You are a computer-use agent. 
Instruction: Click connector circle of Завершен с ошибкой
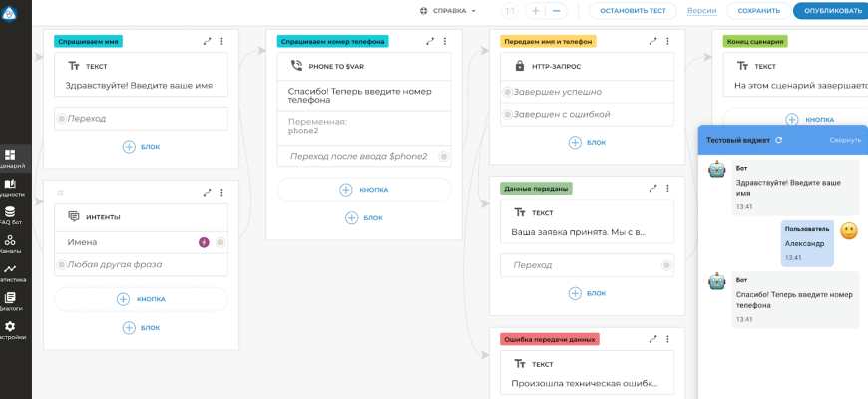tap(508, 114)
